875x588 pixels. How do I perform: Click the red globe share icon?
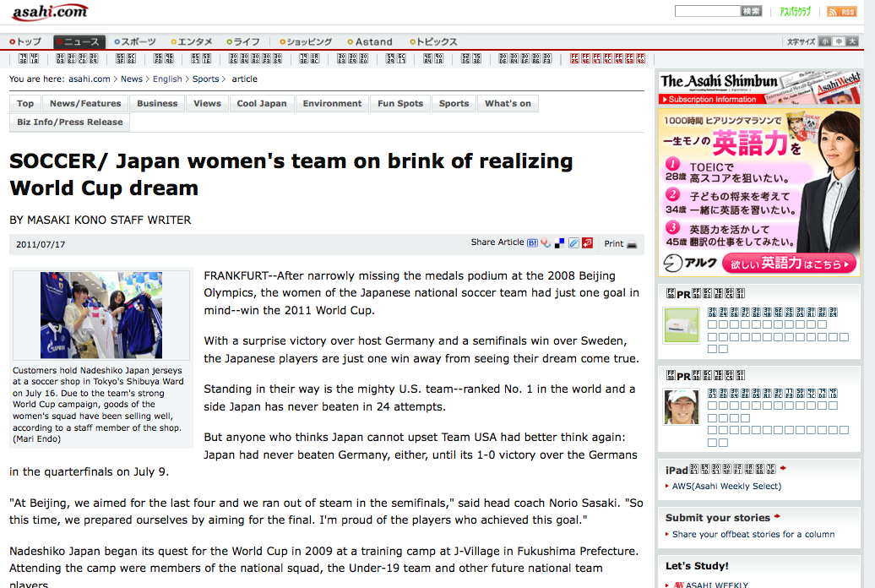(546, 243)
